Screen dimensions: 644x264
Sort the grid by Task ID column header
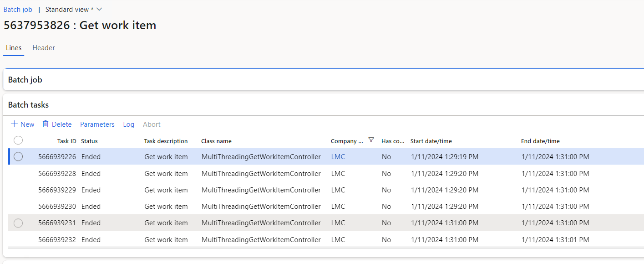[x=66, y=140]
